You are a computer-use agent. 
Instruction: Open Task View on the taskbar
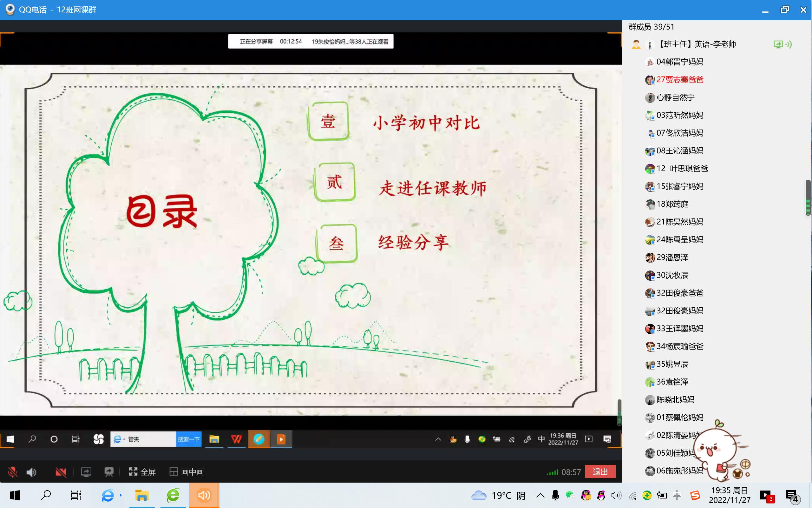pos(76,495)
